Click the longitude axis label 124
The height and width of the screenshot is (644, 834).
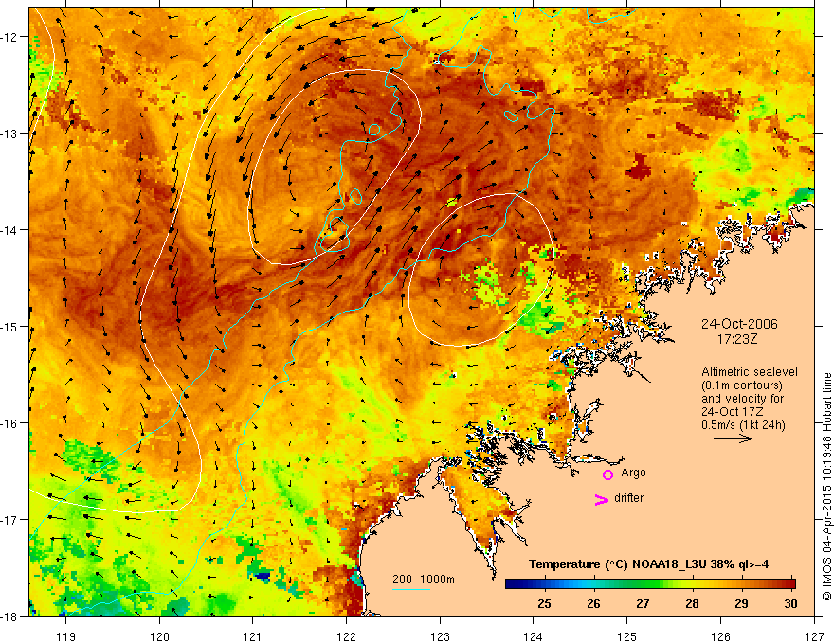tap(534, 636)
